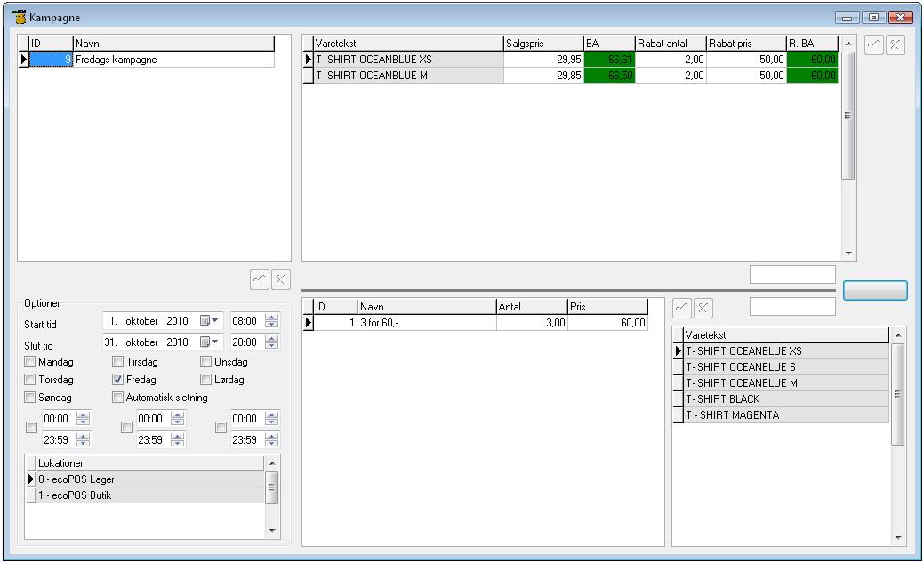Click the Kampagne window title bar icon
Viewport: 924px width, 563px height.
(18, 17)
